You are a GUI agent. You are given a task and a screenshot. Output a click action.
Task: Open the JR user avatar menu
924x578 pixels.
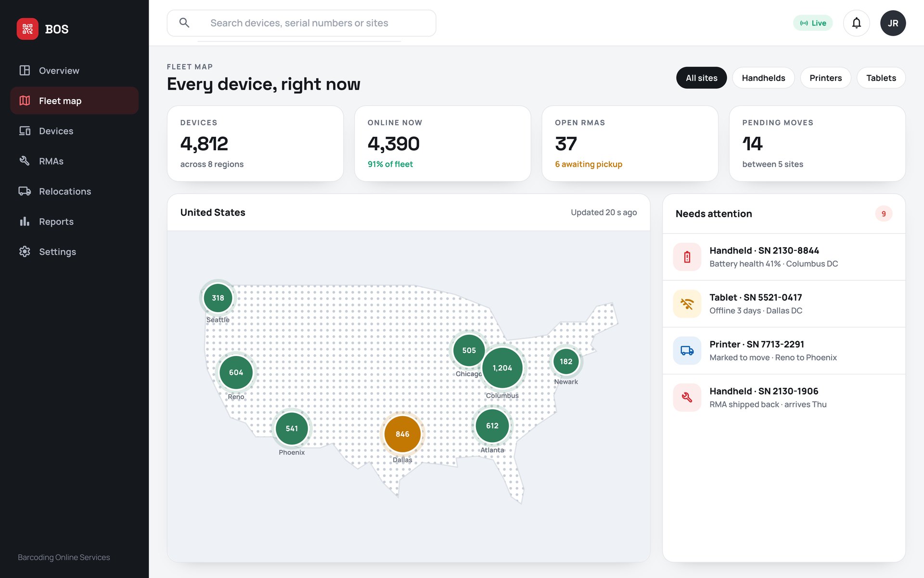893,23
